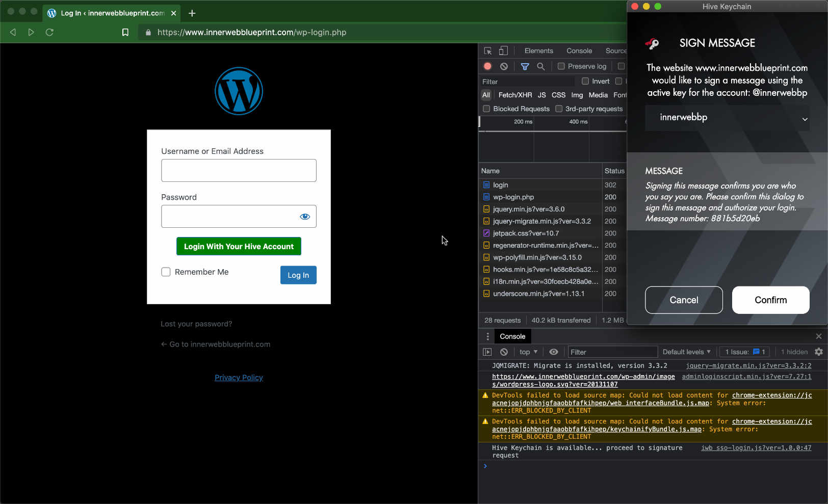Follow Go to innerwebblueprint.com link
The height and width of the screenshot is (504, 828).
[216, 344]
